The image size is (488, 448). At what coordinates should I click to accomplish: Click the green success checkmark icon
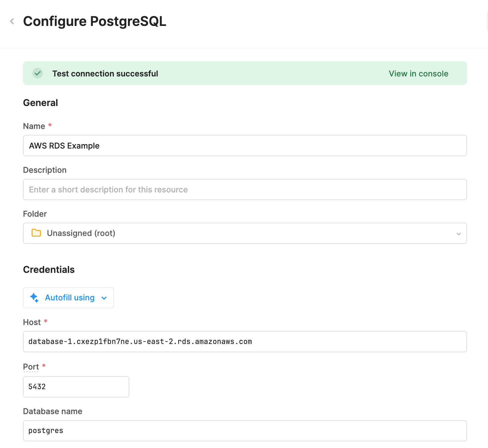pyautogui.click(x=38, y=73)
